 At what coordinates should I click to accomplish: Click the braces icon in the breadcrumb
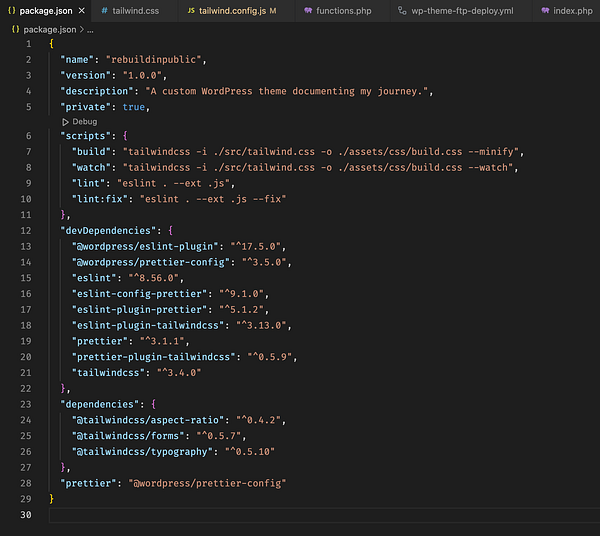click(16, 30)
